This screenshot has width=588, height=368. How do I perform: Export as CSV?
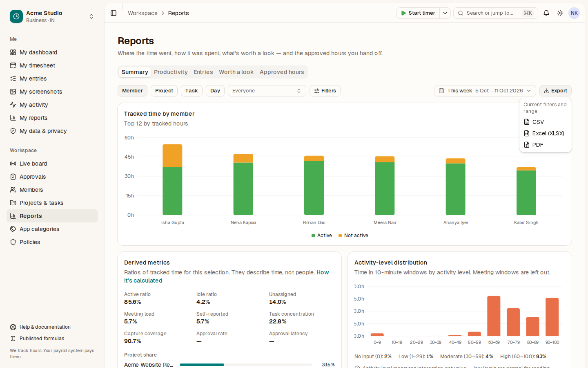(x=546, y=122)
